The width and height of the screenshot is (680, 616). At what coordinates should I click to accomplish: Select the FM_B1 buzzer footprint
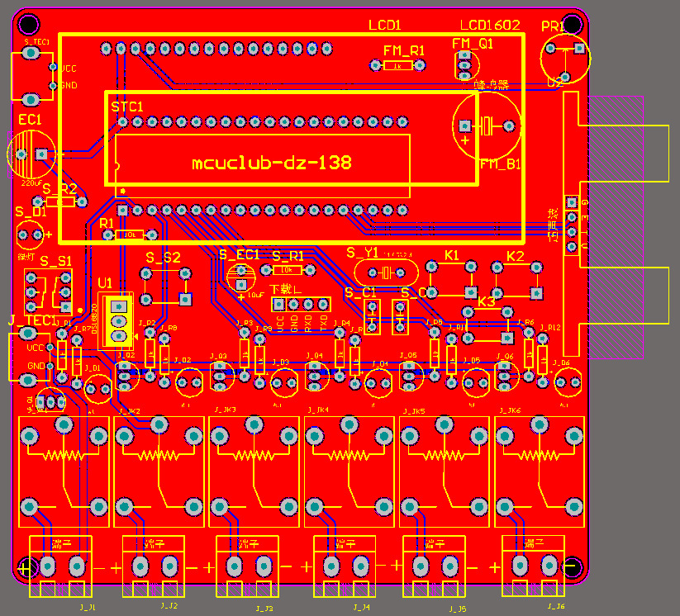click(487, 126)
